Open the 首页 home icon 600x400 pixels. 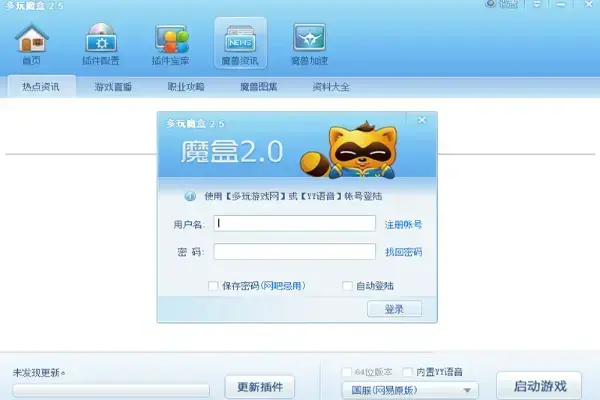coord(32,43)
